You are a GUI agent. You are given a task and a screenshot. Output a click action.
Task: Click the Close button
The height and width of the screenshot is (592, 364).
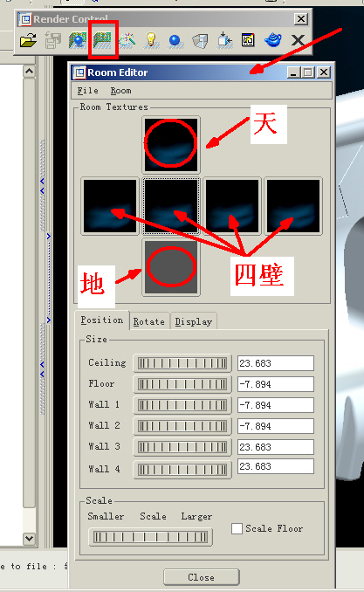(202, 577)
